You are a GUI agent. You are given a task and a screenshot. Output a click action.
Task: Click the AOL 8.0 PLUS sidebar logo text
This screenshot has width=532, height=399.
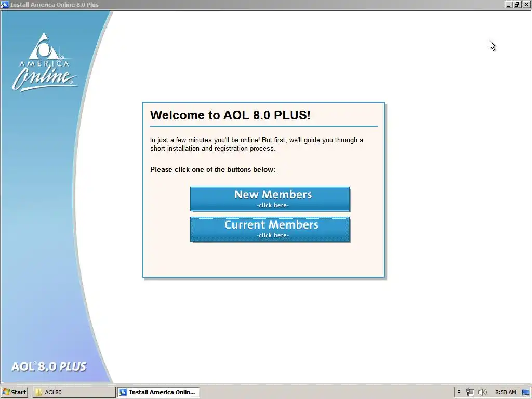[x=49, y=366]
